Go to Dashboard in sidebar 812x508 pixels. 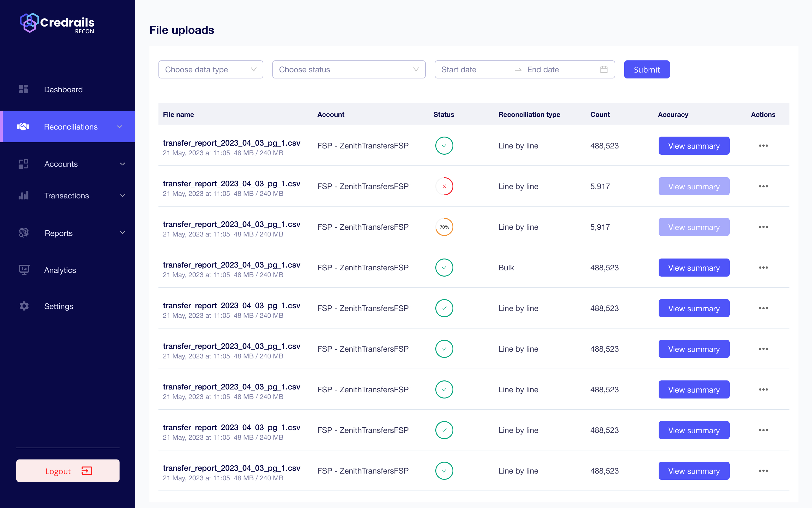click(x=63, y=89)
